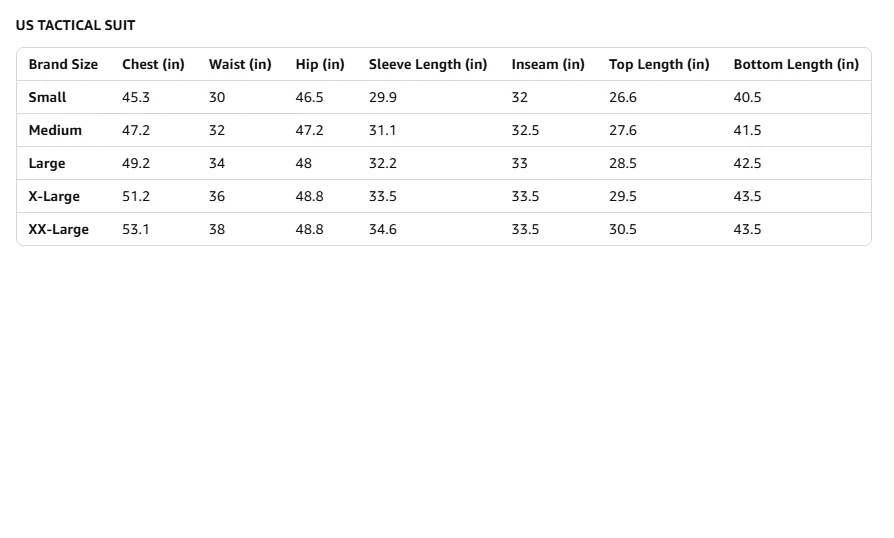Image resolution: width=894 pixels, height=538 pixels.
Task: Click the Waist (in) column header
Action: [x=240, y=64]
